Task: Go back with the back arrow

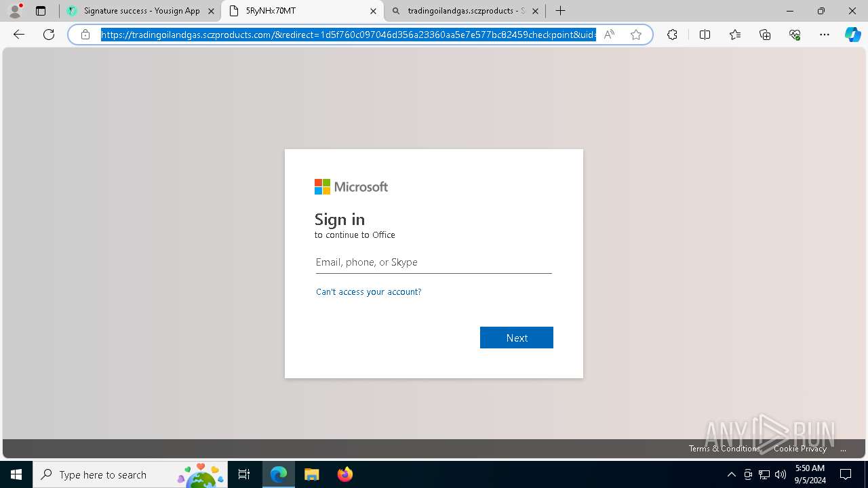Action: click(19, 35)
